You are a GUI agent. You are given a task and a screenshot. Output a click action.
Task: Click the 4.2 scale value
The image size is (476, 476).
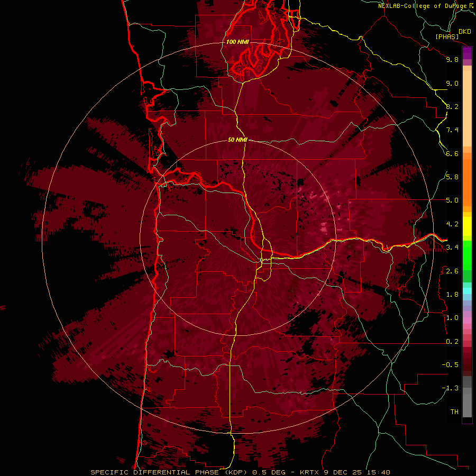click(x=452, y=224)
